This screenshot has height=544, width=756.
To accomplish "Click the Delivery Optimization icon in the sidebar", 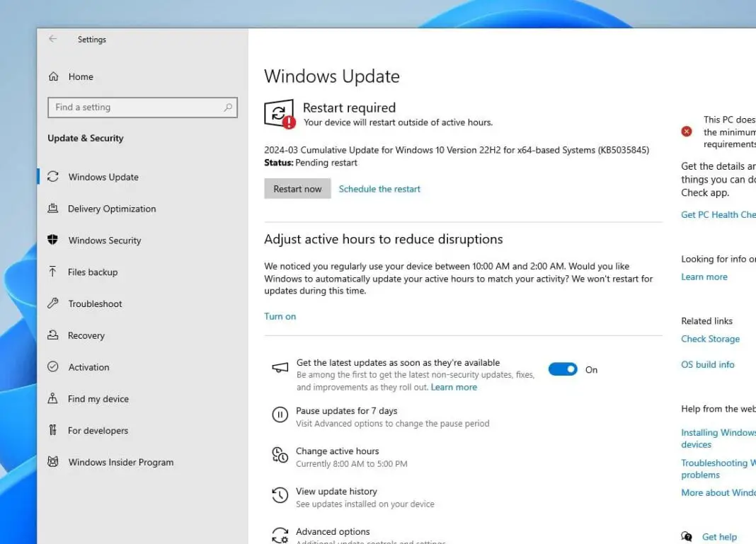I will pos(53,209).
